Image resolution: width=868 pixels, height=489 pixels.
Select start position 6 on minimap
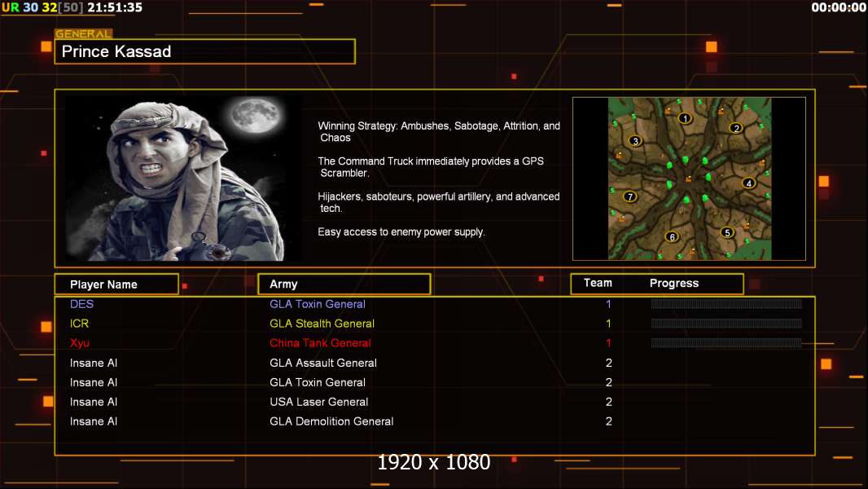click(x=672, y=237)
